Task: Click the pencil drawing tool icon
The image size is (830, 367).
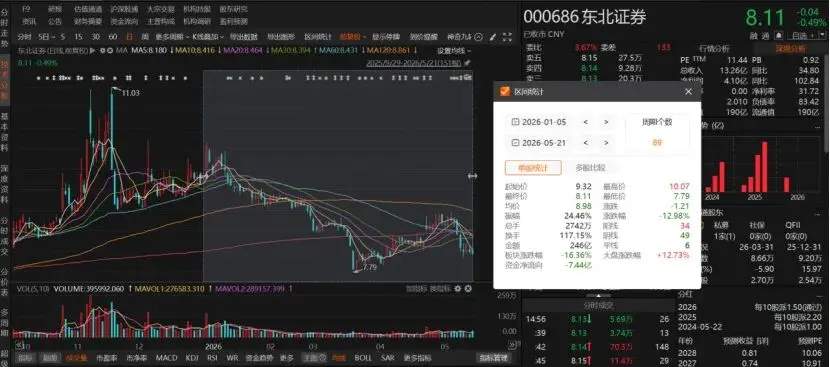Action: pos(492,37)
